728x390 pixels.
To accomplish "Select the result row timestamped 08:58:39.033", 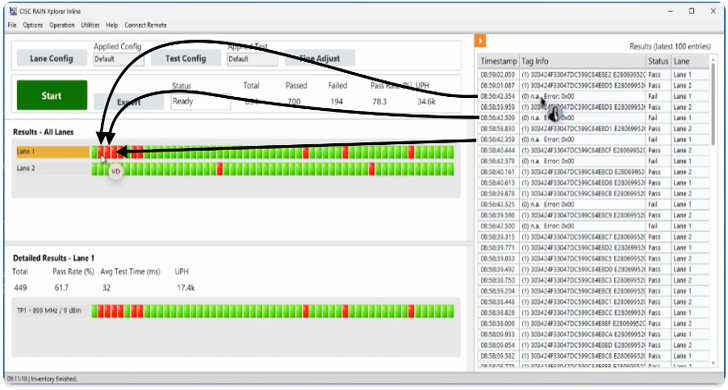I will click(x=594, y=259).
